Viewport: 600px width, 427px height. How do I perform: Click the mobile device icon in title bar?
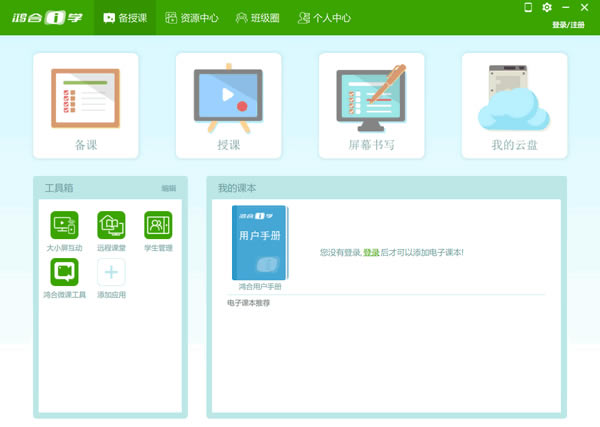pos(528,8)
